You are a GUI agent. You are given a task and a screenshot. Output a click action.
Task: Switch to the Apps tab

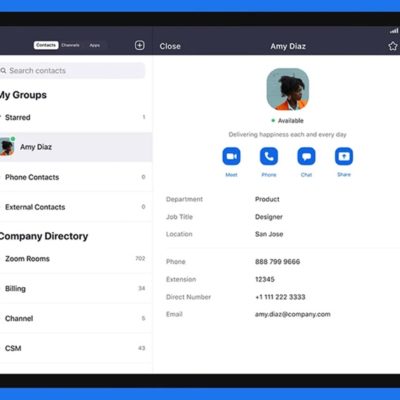click(95, 45)
